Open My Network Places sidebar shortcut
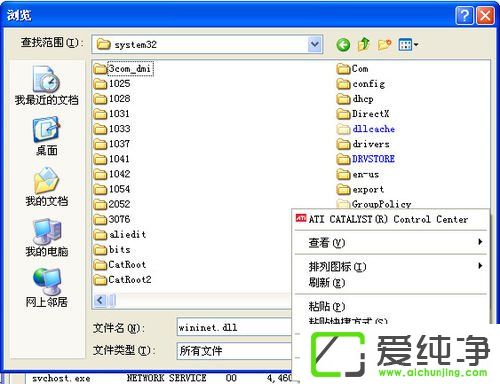 (46, 288)
